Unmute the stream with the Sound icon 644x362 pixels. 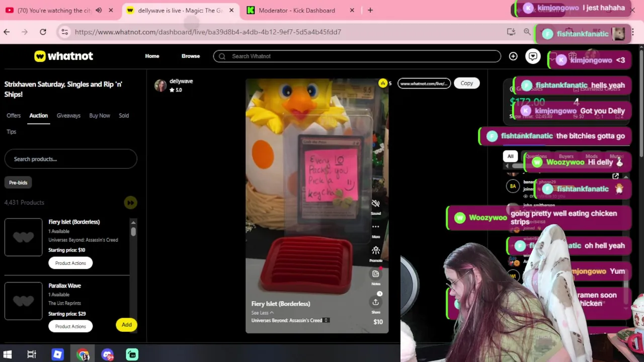pos(375,204)
